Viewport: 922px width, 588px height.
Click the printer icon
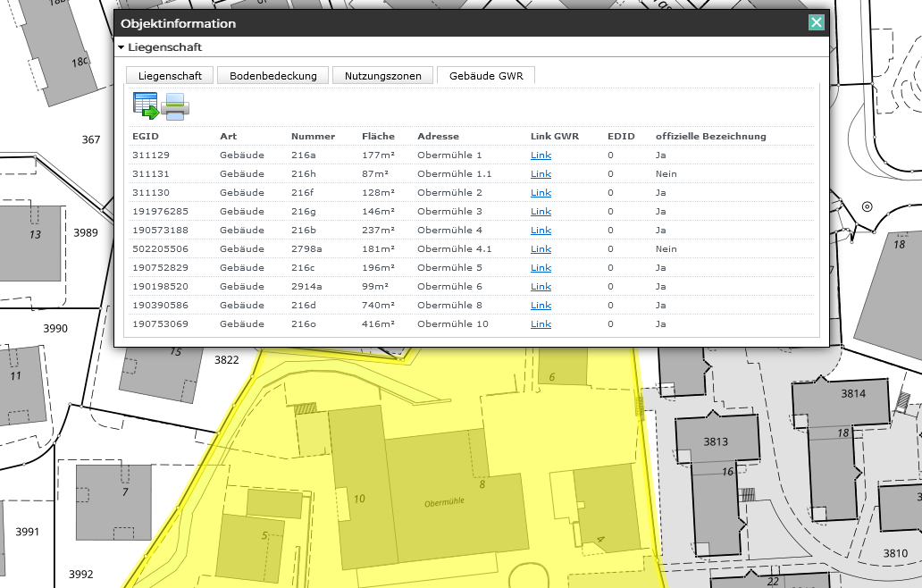click(x=175, y=105)
